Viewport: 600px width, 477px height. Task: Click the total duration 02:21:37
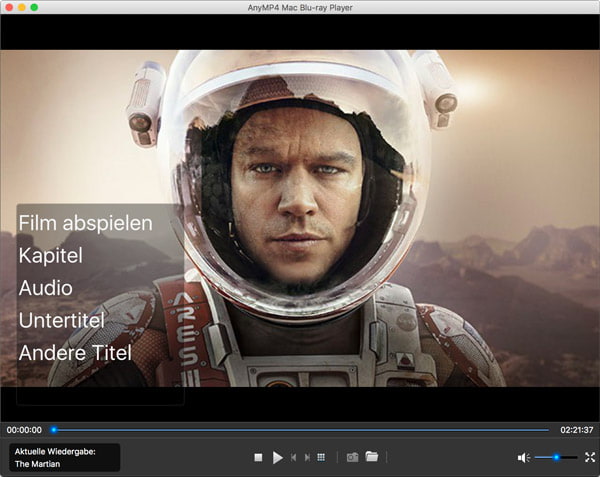(x=577, y=430)
